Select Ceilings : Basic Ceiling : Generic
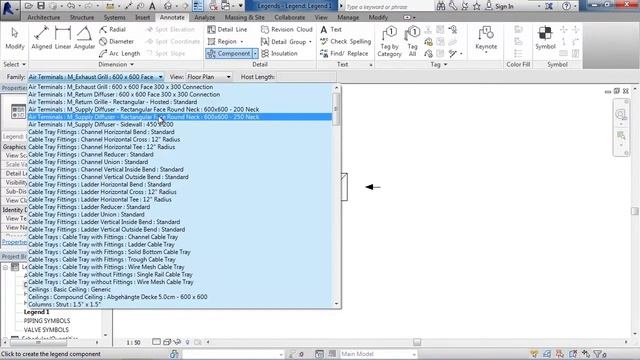This screenshot has height=360, width=640. tap(180, 289)
